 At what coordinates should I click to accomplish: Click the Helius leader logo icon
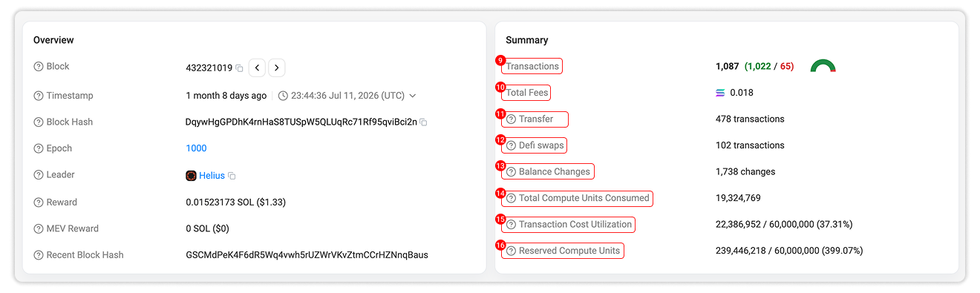(x=191, y=176)
